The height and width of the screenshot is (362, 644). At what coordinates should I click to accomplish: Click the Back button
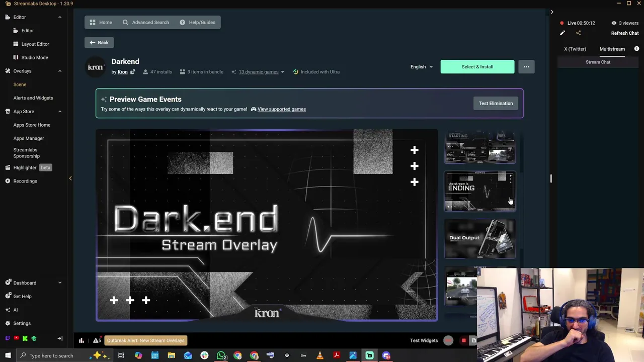click(x=99, y=43)
